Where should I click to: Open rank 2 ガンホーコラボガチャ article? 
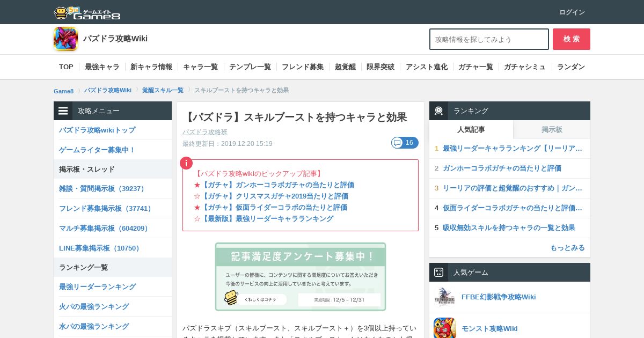pos(502,168)
